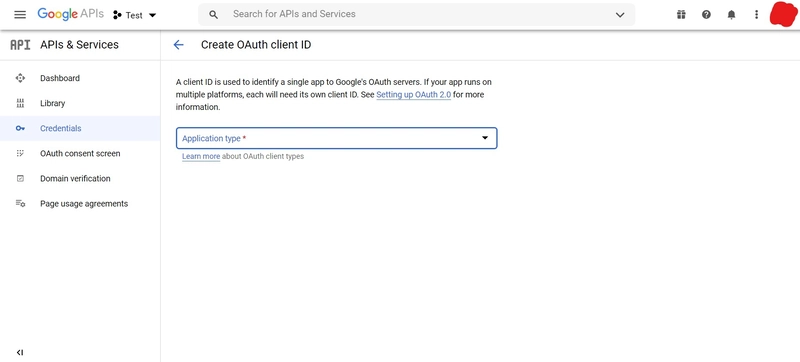Open OAuth consent screen page
The height and width of the screenshot is (362, 800).
point(80,153)
